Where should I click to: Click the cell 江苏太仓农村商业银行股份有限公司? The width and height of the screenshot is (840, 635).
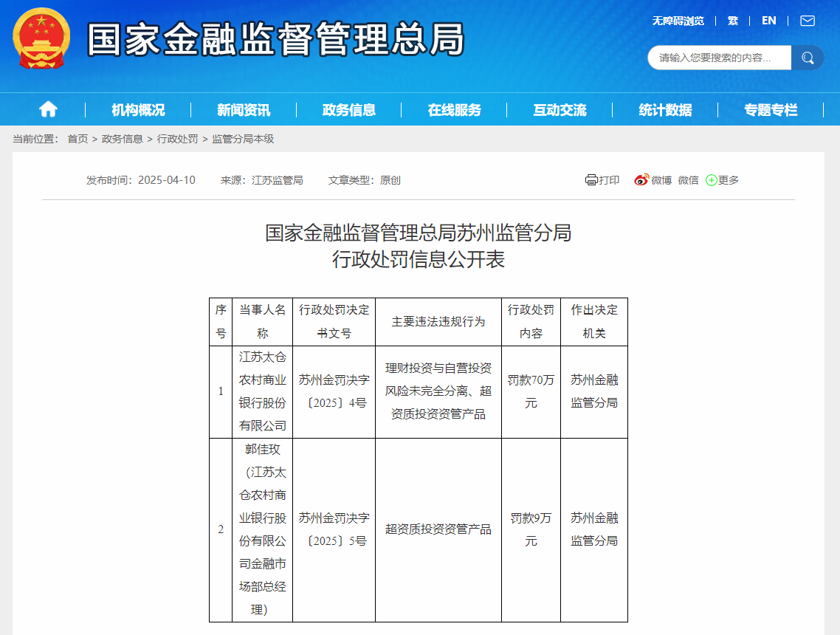(263, 392)
